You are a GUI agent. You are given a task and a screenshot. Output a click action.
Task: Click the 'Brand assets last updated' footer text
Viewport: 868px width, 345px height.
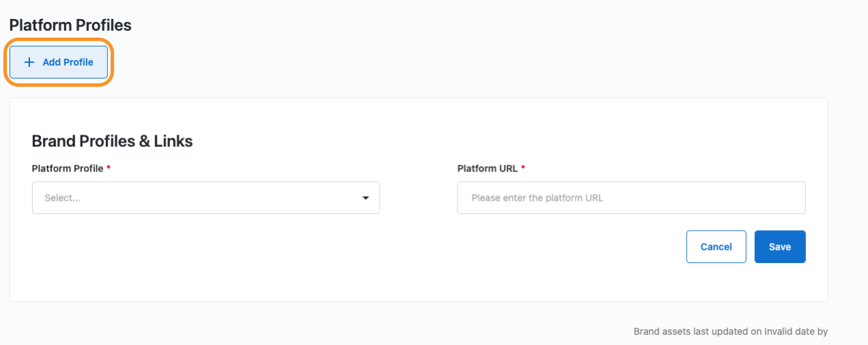click(x=690, y=332)
